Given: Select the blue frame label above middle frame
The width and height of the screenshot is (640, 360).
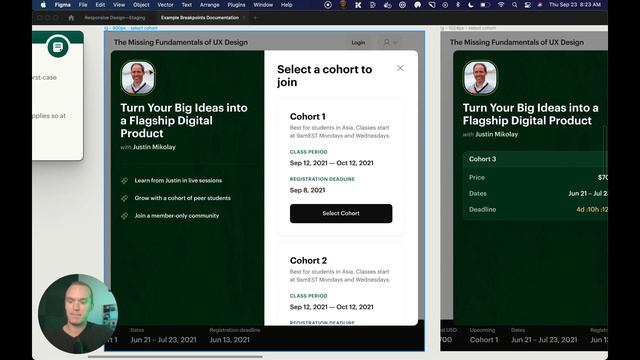Looking at the screenshot, I should click(x=131, y=28).
